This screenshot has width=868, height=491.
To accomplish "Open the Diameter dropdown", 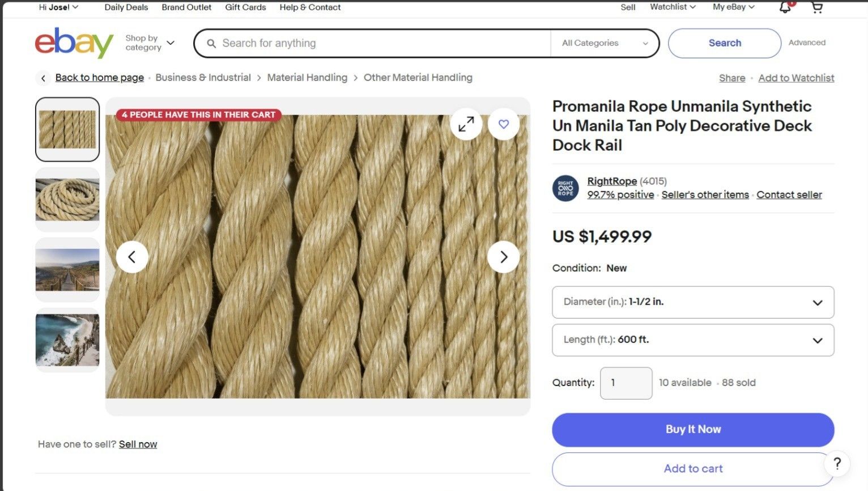I will pos(693,302).
